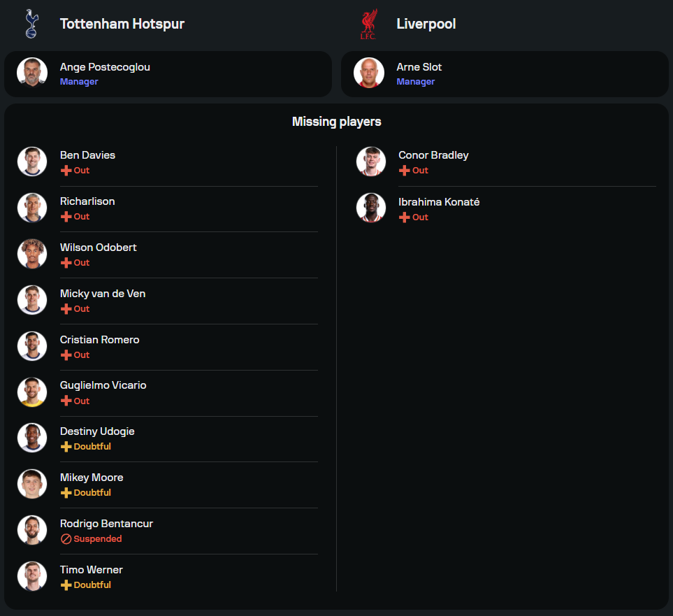Viewport: 673px width, 616px height.
Task: Click the yellow doubtful cross under Timo Werner
Action: 66,585
